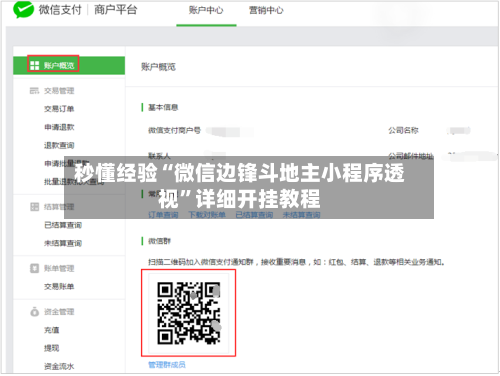Open 交易订单 in the sidebar
The height and width of the screenshot is (376, 500).
coord(59,109)
